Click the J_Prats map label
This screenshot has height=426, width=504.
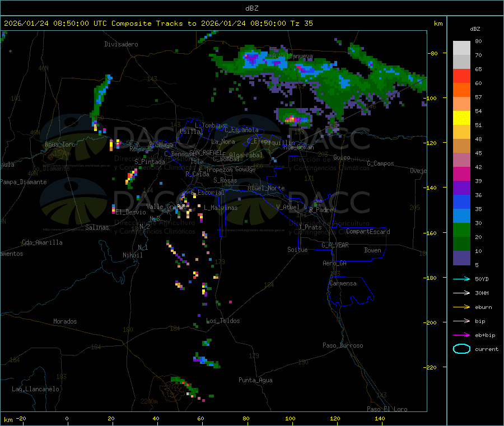310,227
